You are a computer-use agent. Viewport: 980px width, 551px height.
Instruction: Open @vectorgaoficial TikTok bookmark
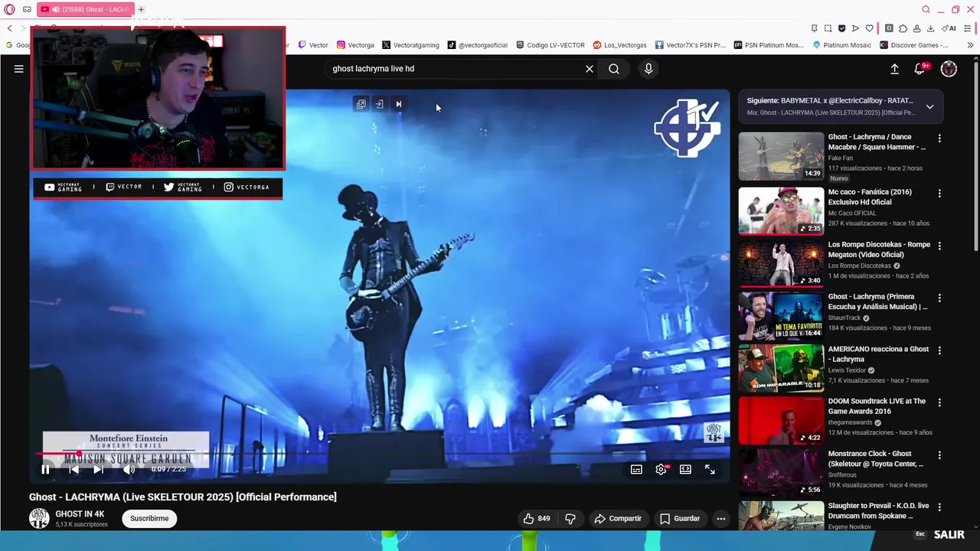pos(478,45)
